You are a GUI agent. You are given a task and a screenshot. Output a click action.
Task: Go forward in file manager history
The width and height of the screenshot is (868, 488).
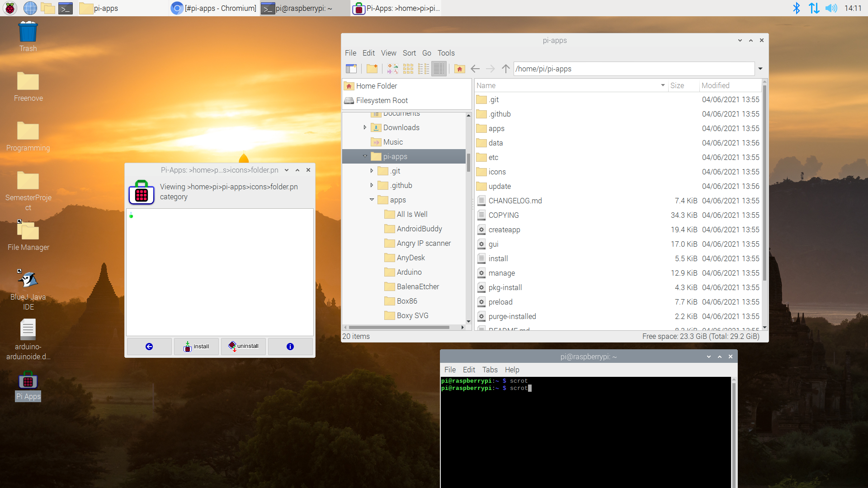pos(491,69)
